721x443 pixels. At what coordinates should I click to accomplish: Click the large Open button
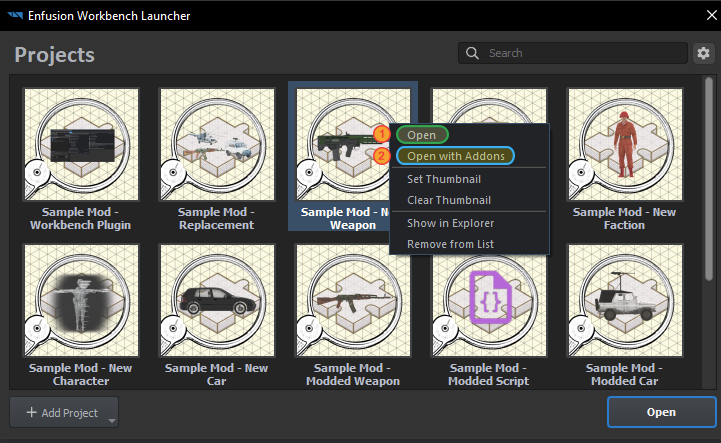click(661, 412)
